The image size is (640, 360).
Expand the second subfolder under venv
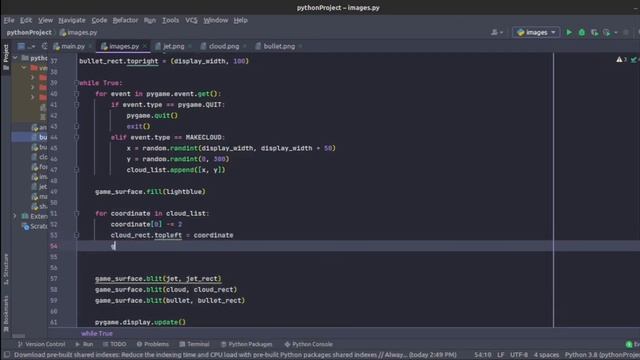coord(33,87)
